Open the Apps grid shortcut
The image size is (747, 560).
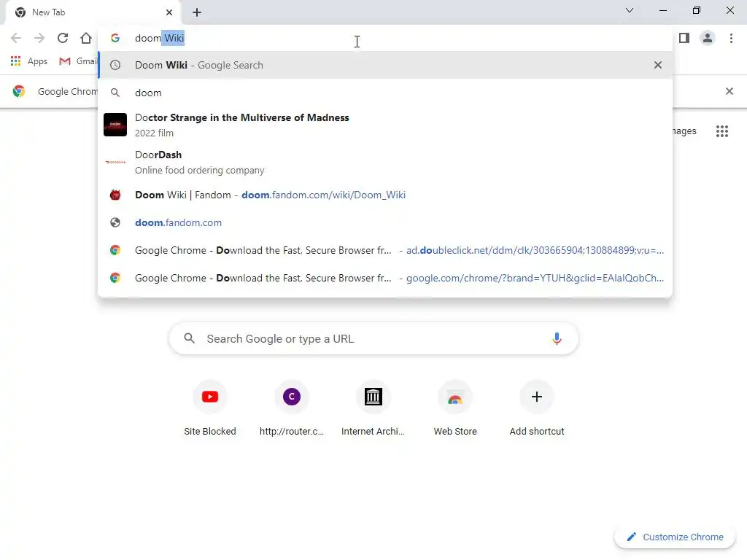(28, 61)
